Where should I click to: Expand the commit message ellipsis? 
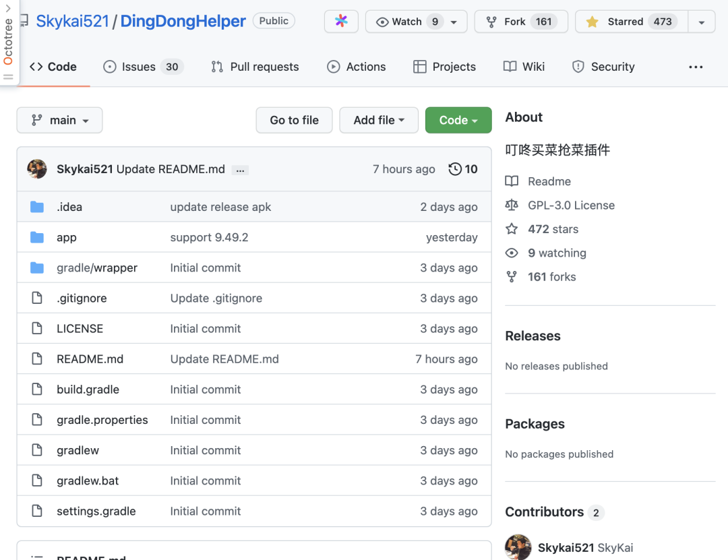(x=240, y=170)
